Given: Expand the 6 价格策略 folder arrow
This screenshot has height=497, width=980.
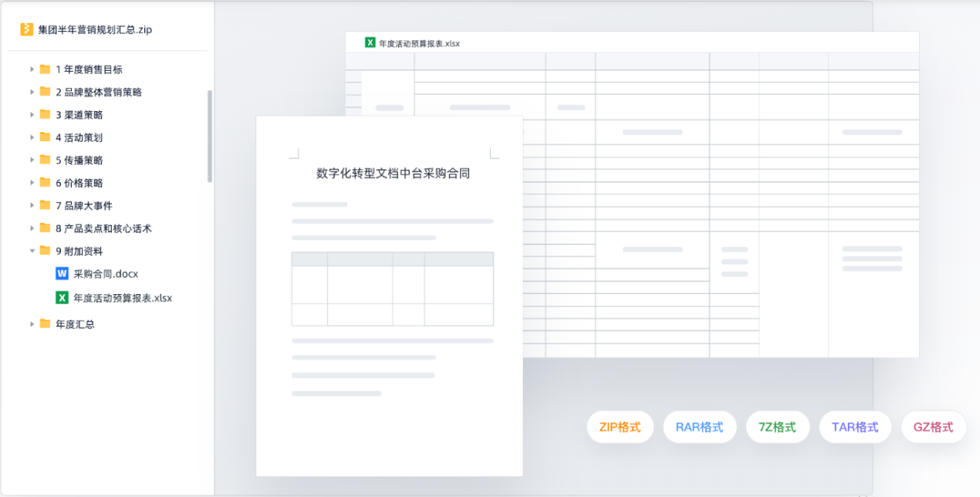Looking at the screenshot, I should point(32,183).
